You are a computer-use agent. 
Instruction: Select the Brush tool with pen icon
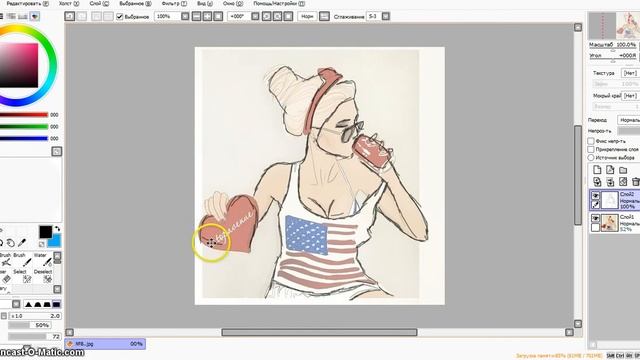click(24, 260)
